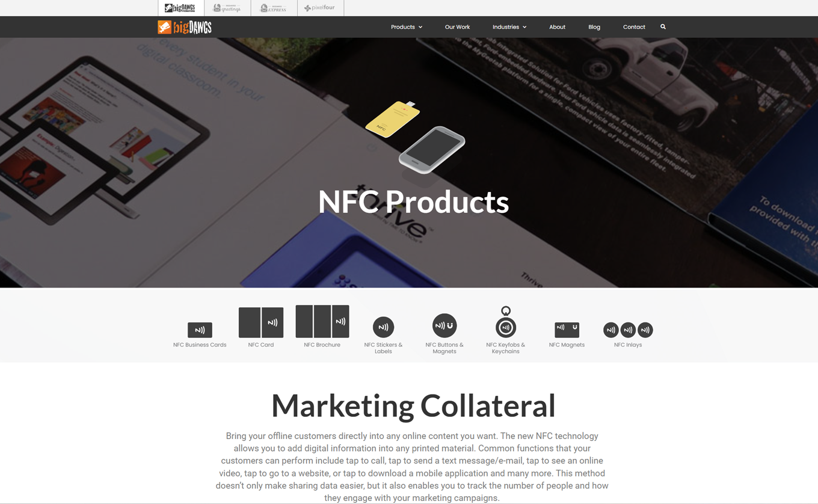The image size is (818, 504).
Task: Expand the Products dropdown menu
Action: pos(407,27)
